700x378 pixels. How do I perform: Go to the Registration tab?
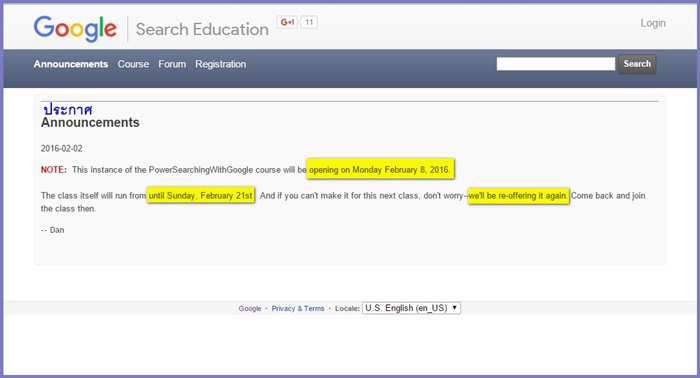click(221, 64)
